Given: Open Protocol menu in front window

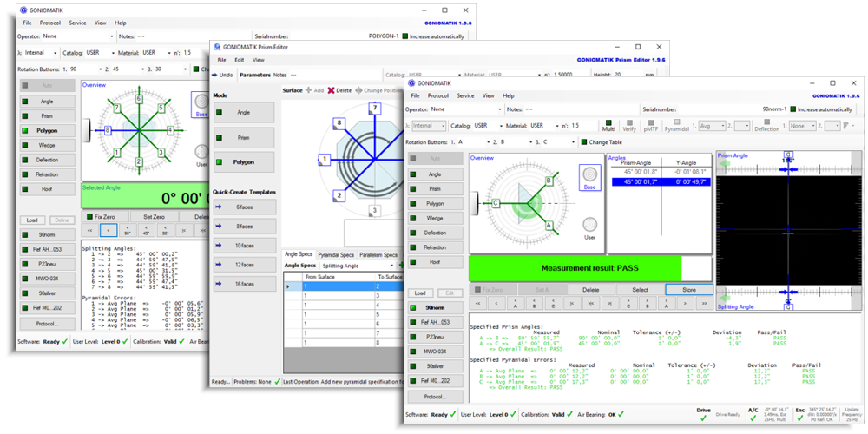Looking at the screenshot, I should 437,95.
